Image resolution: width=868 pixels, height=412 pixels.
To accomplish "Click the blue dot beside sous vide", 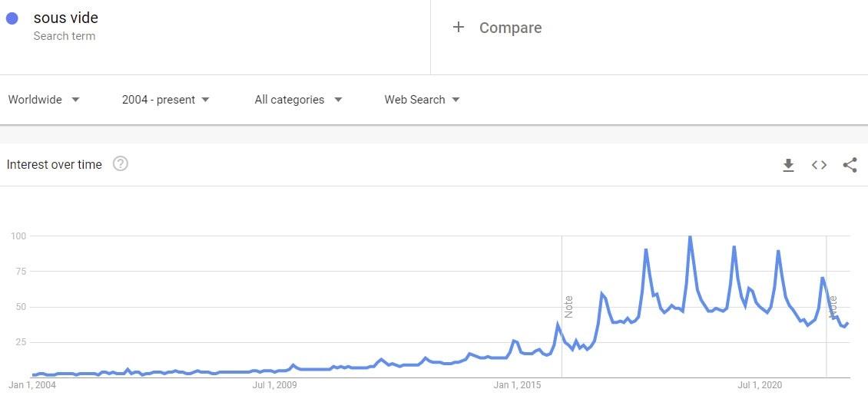I will pyautogui.click(x=12, y=18).
